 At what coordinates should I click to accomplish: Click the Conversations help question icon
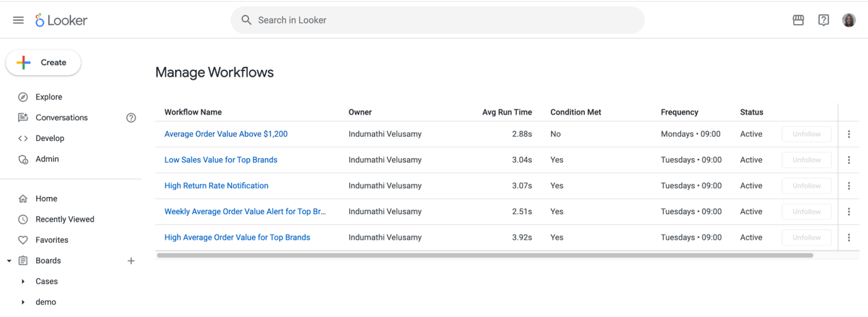(x=131, y=117)
